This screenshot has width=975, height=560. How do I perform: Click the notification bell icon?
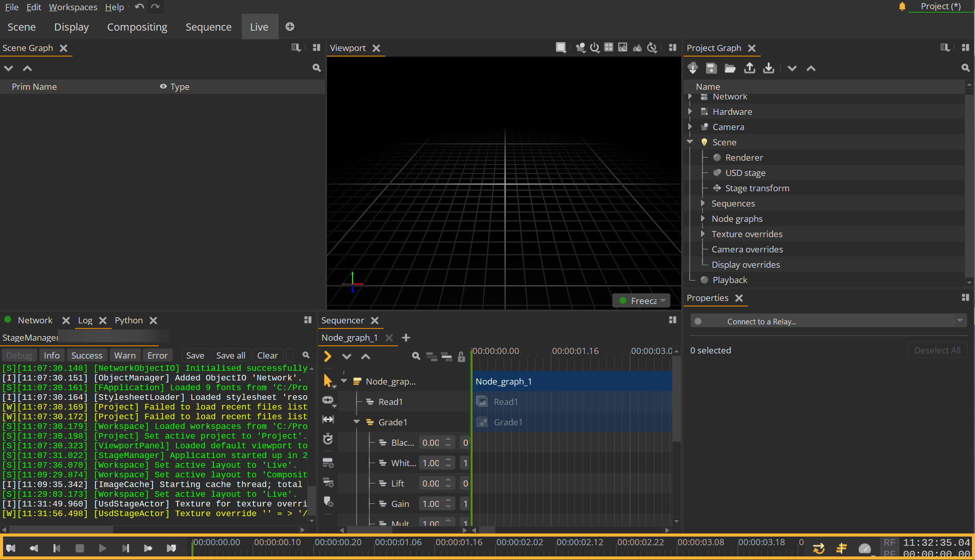(x=902, y=7)
